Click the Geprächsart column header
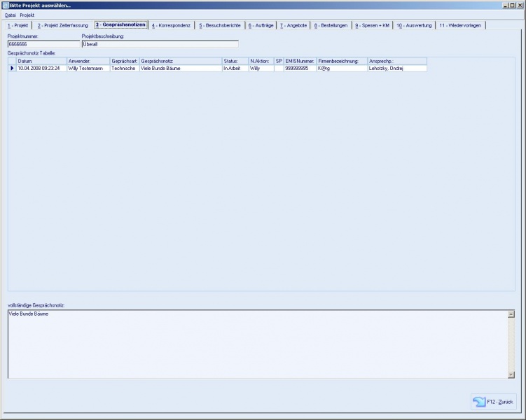Image resolution: width=526 pixels, height=420 pixels. point(125,61)
